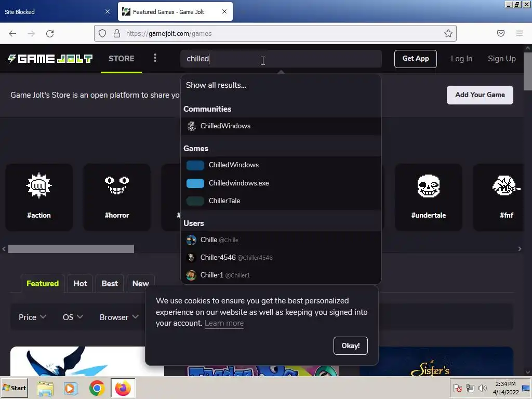Screen dimensions: 532x399
Task: Click the carousel right arrow
Action: point(520,249)
